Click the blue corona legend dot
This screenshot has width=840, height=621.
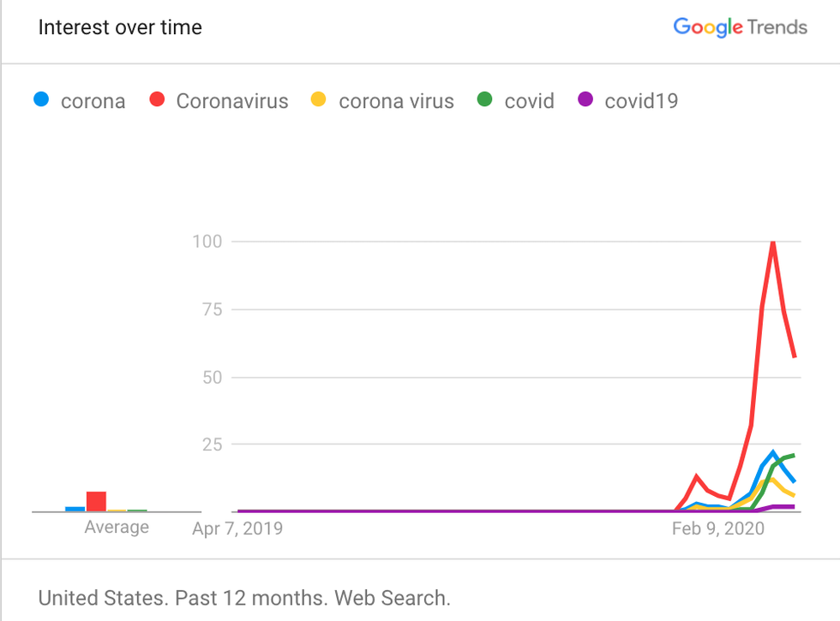coord(40,100)
